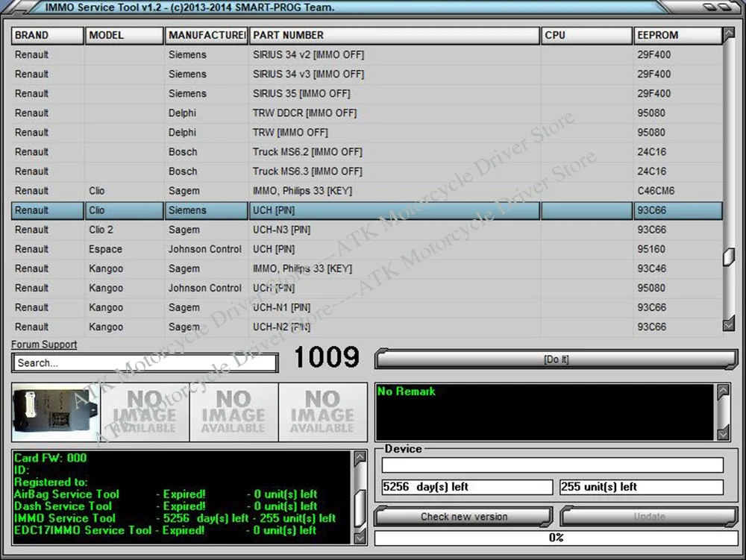
Task: Click the MANUFACTURER column header
Action: pos(207,36)
